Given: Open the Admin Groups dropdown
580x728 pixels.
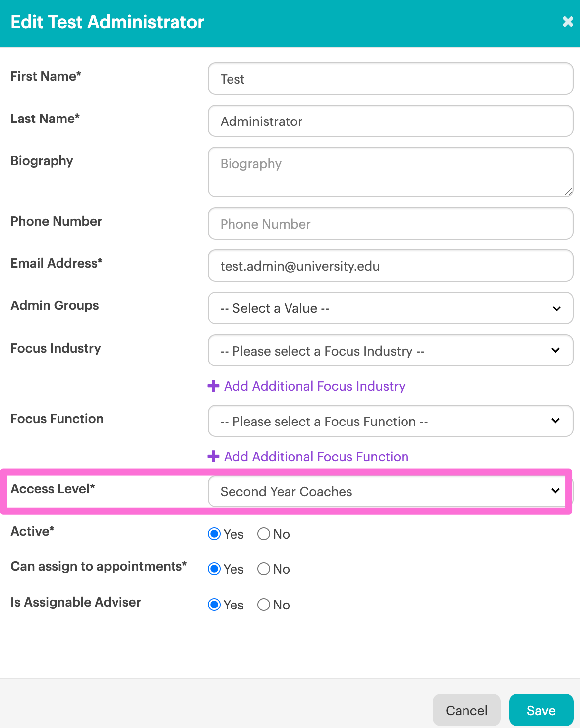Looking at the screenshot, I should coord(391,308).
